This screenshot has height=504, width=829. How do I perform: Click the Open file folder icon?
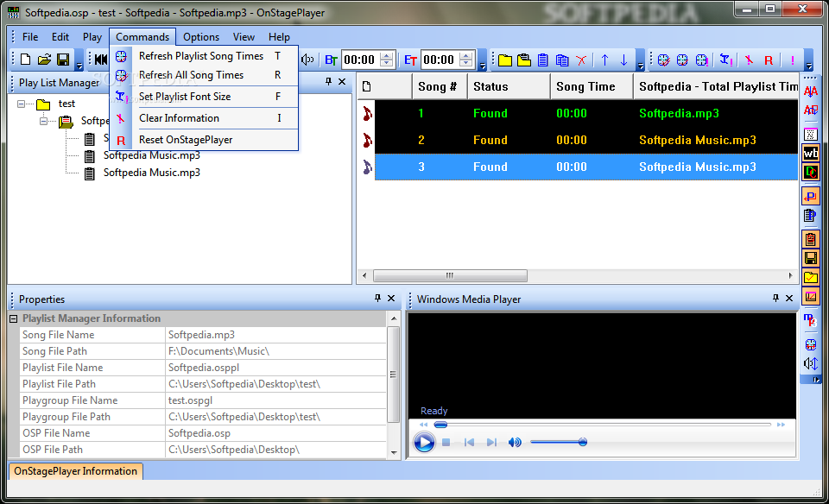44,60
